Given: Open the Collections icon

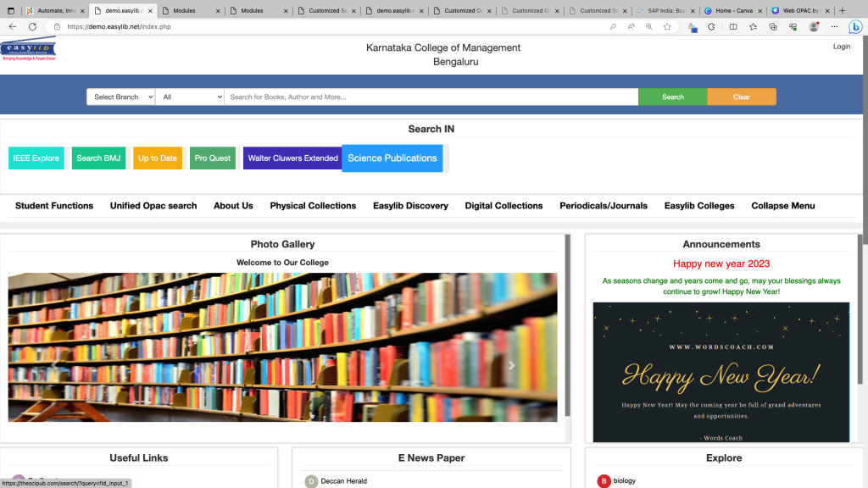Looking at the screenshot, I should [x=773, y=26].
